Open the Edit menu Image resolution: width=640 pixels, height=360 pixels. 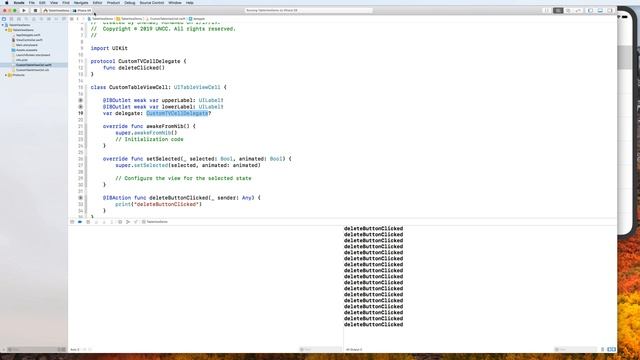click(x=42, y=3)
